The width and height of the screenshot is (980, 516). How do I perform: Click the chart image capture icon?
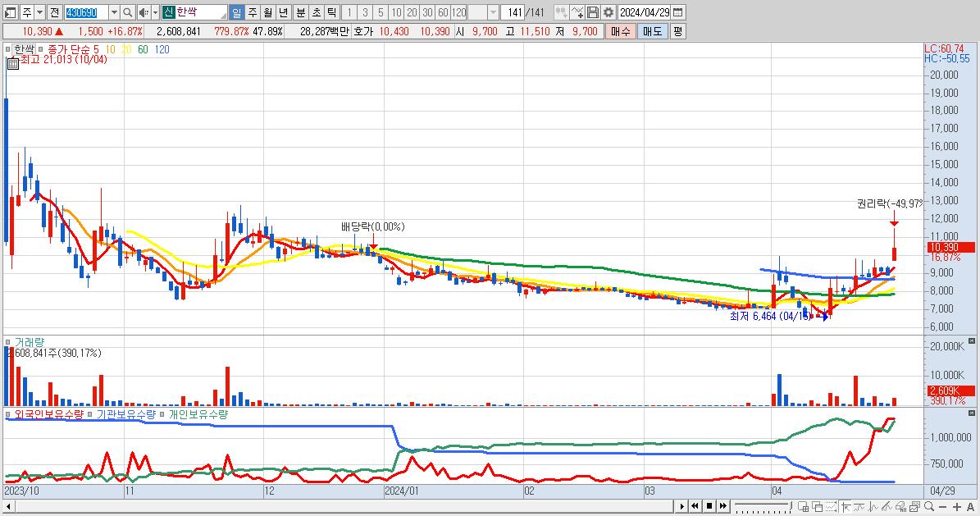914,506
